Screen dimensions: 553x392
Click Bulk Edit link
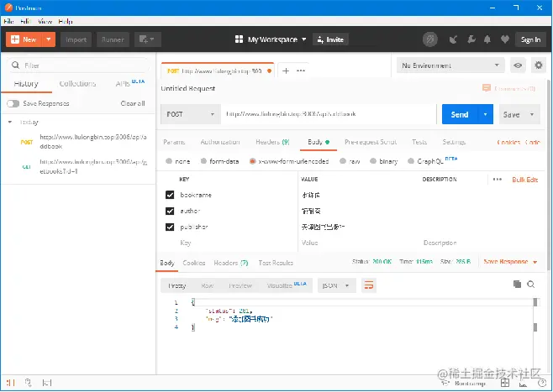tap(524, 180)
